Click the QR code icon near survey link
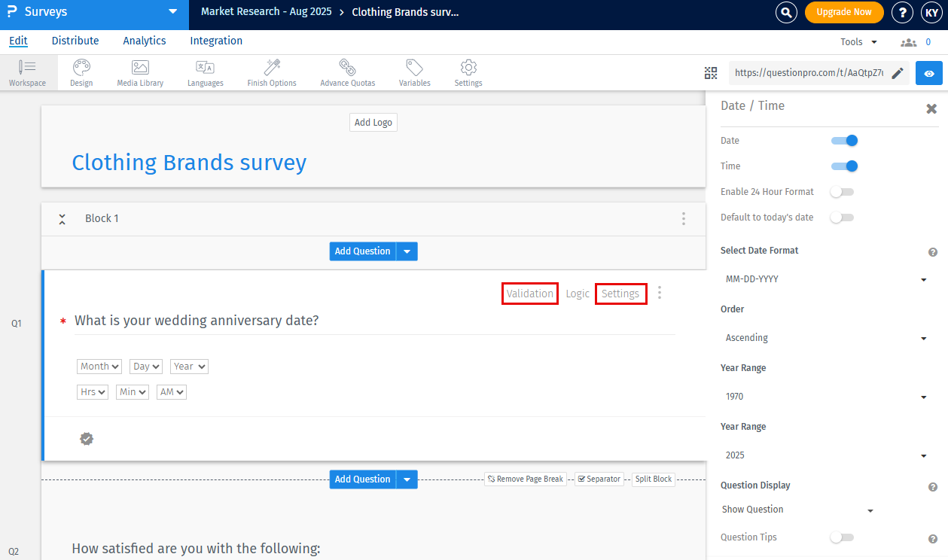The image size is (948, 560). pos(710,72)
